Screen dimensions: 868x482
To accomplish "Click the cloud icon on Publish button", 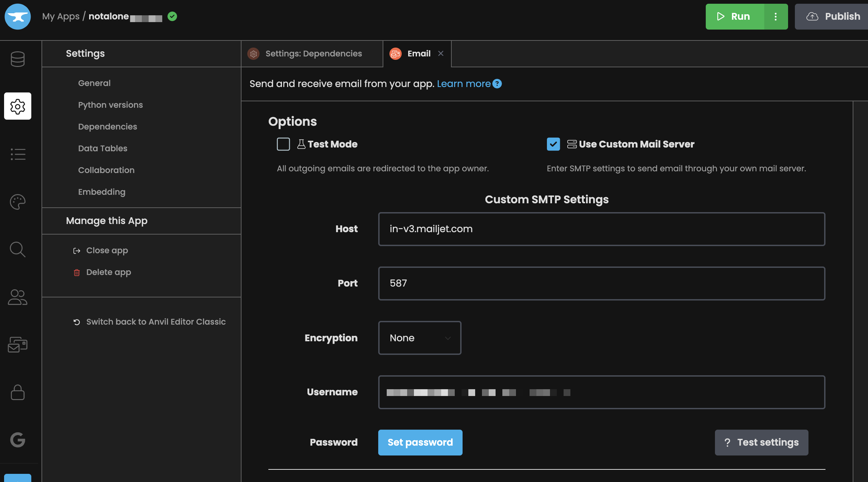I will 813,16.
